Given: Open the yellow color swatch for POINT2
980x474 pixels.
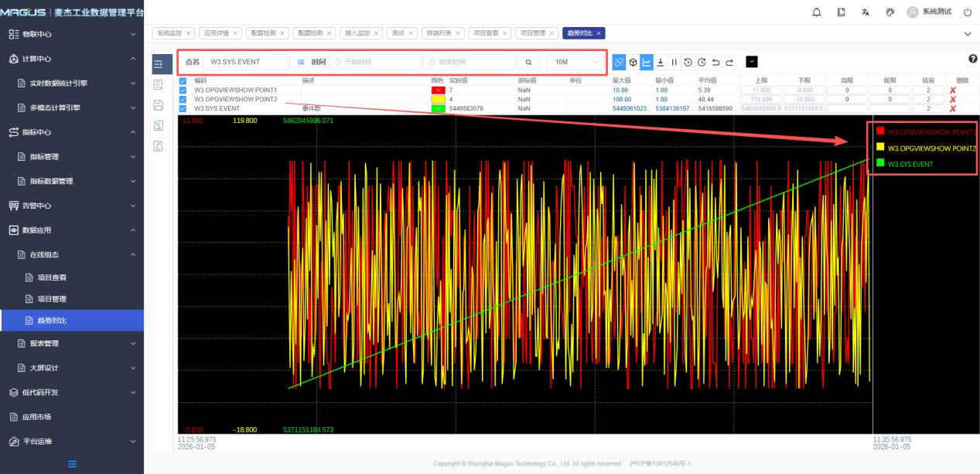Looking at the screenshot, I should [x=439, y=100].
